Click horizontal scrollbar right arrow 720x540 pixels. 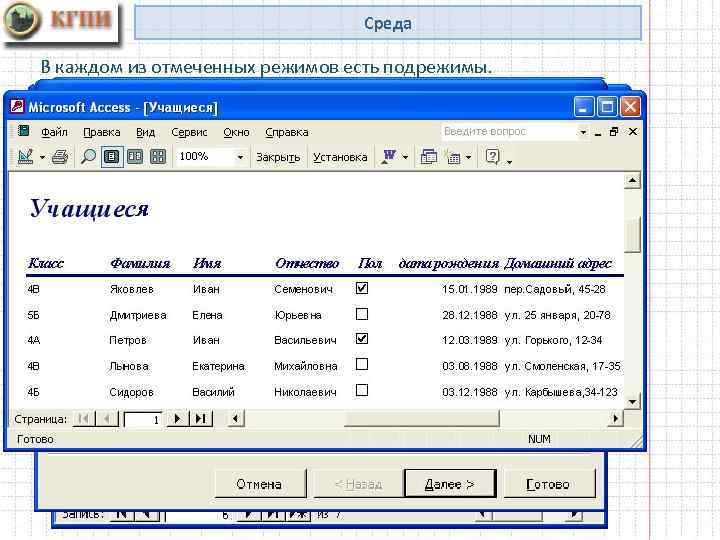click(615, 418)
